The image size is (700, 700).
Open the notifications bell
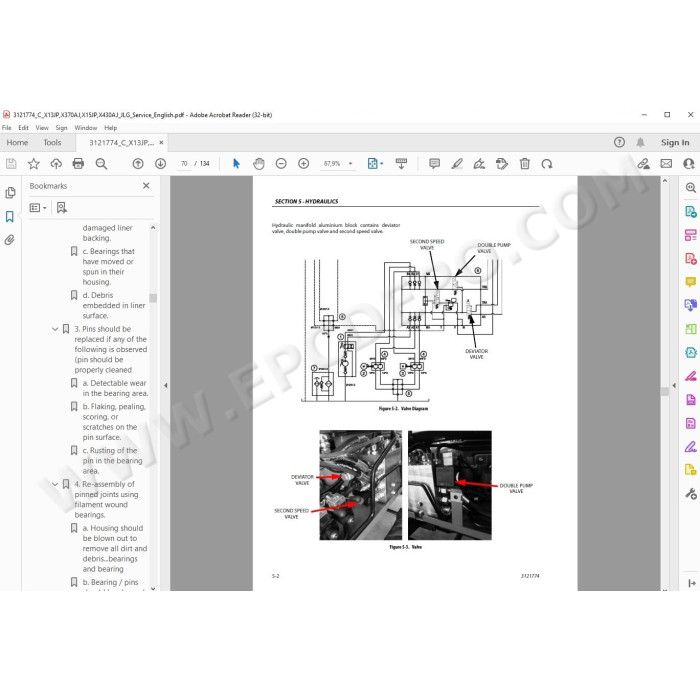pyautogui.click(x=640, y=142)
